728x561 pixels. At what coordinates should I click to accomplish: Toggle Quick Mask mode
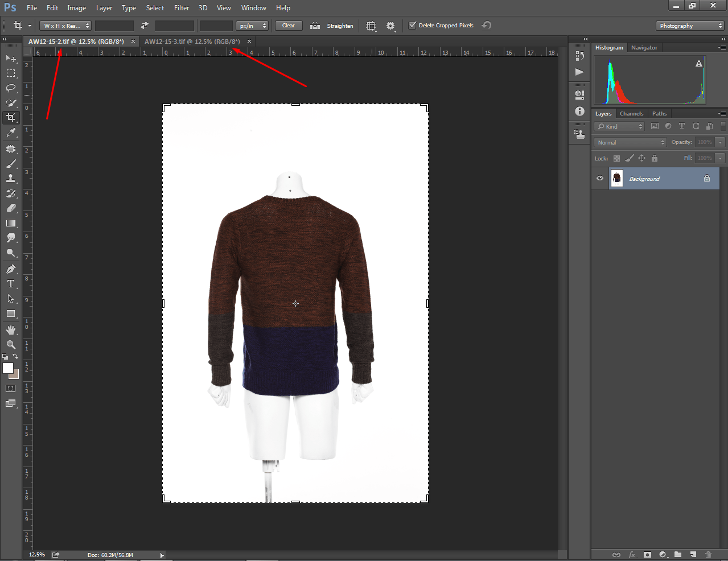tap(11, 389)
